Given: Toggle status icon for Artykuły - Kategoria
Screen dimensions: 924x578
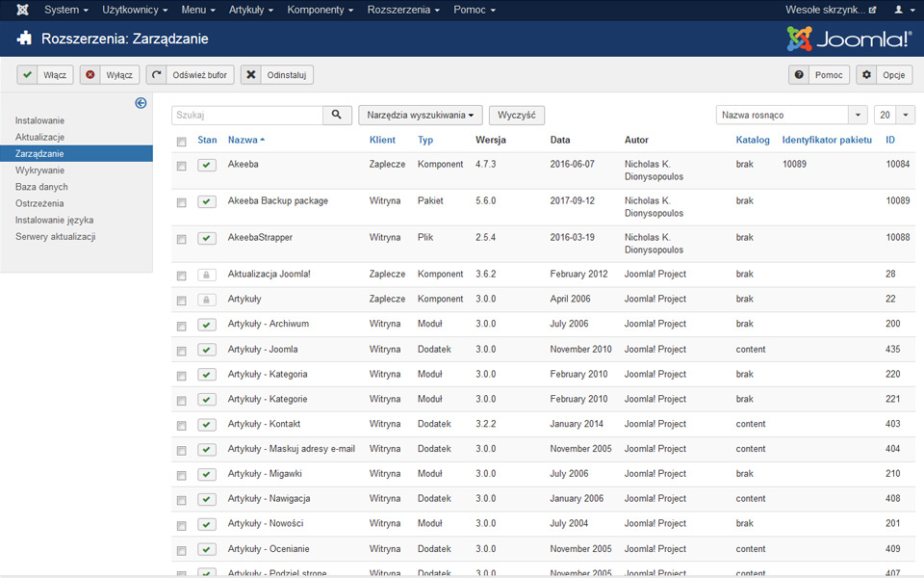Looking at the screenshot, I should (x=206, y=375).
